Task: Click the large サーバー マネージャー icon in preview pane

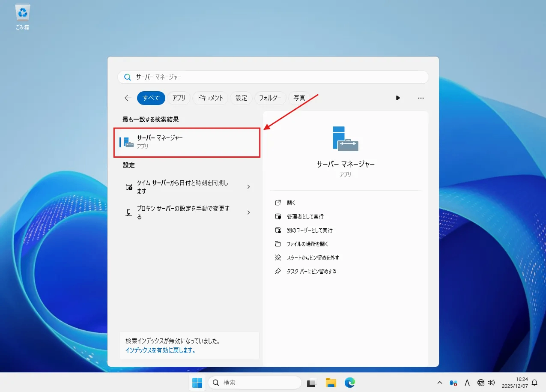Action: (345, 138)
